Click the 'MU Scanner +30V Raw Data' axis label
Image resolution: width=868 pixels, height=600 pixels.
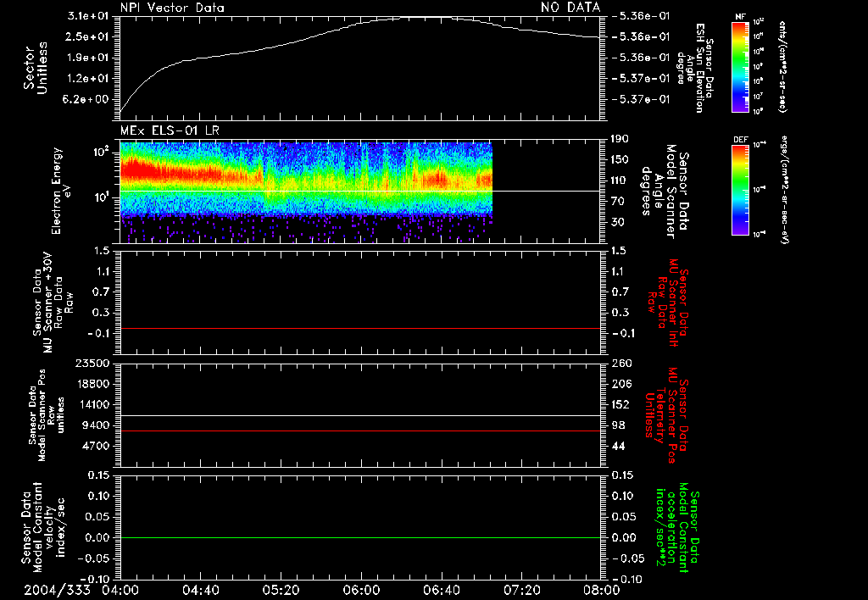coord(53,304)
